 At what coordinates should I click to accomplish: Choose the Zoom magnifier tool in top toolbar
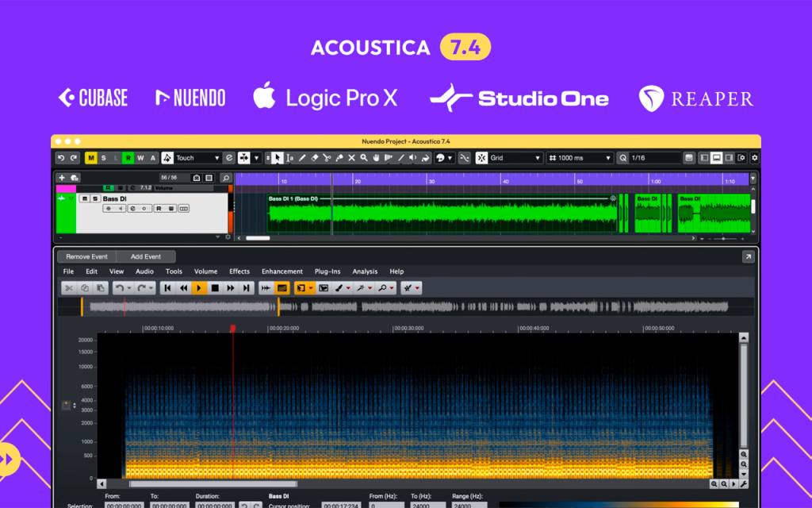[364, 158]
